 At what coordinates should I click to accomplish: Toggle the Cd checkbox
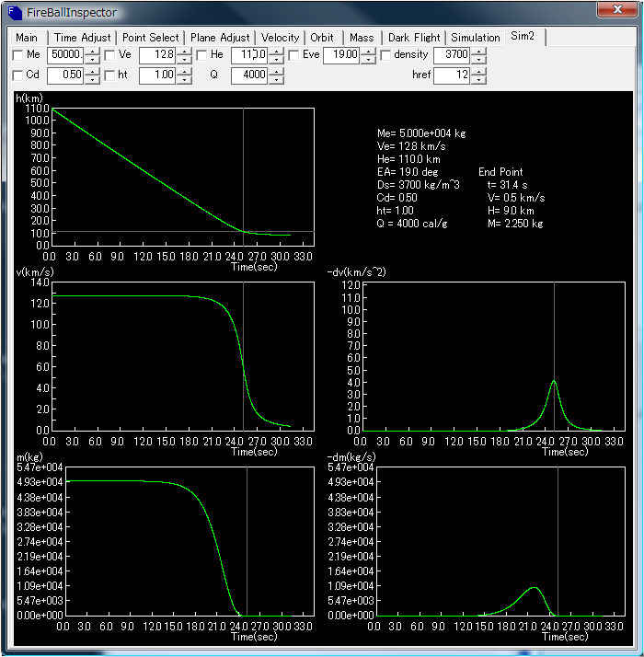[17, 75]
